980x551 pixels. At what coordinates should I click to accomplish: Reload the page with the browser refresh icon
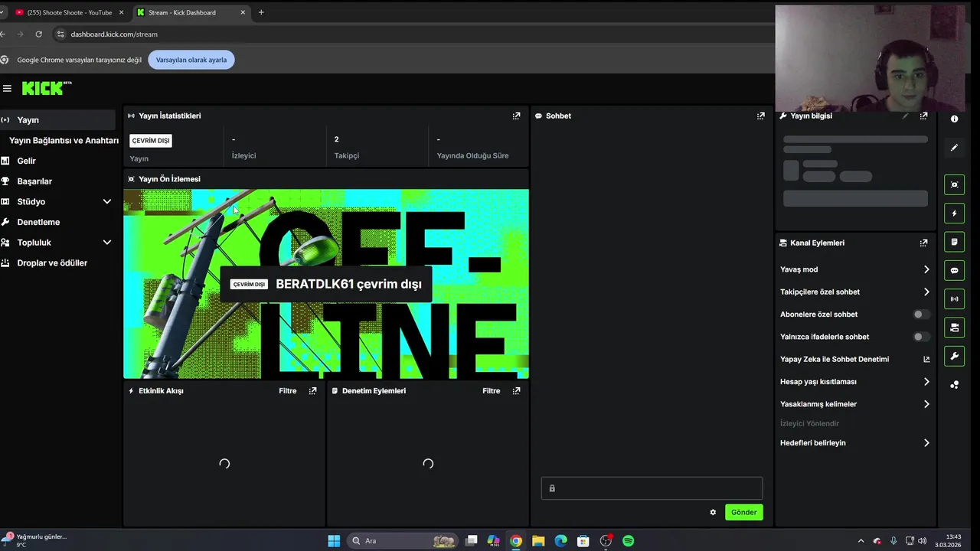click(38, 34)
